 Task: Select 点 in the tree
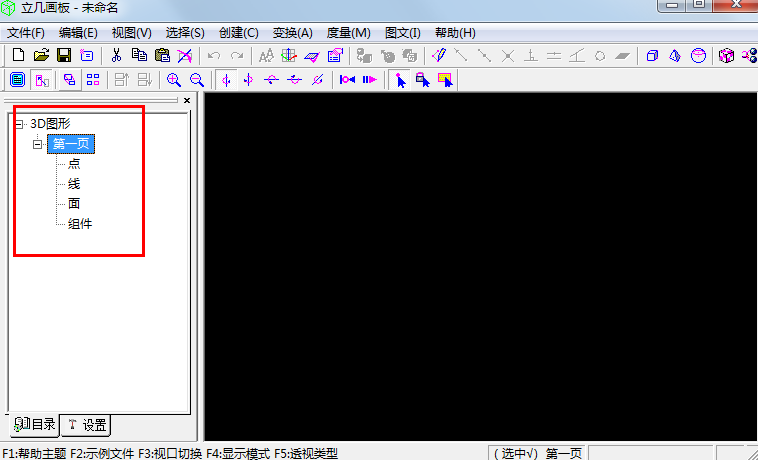74,164
